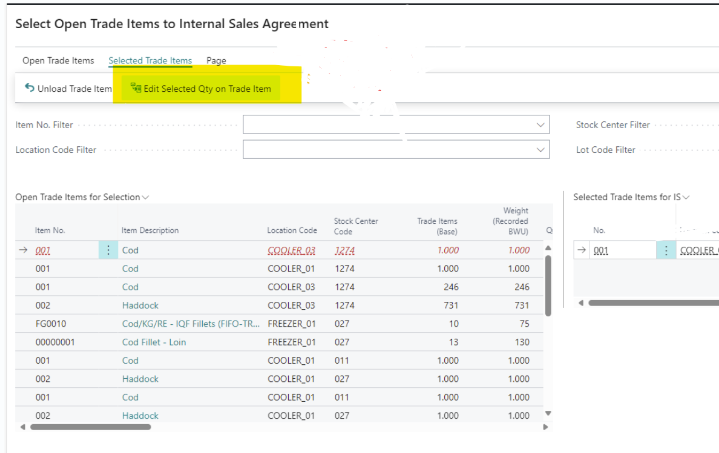Open row menu in Selected Trade Items
The width and height of the screenshot is (719, 453).
tap(666, 251)
